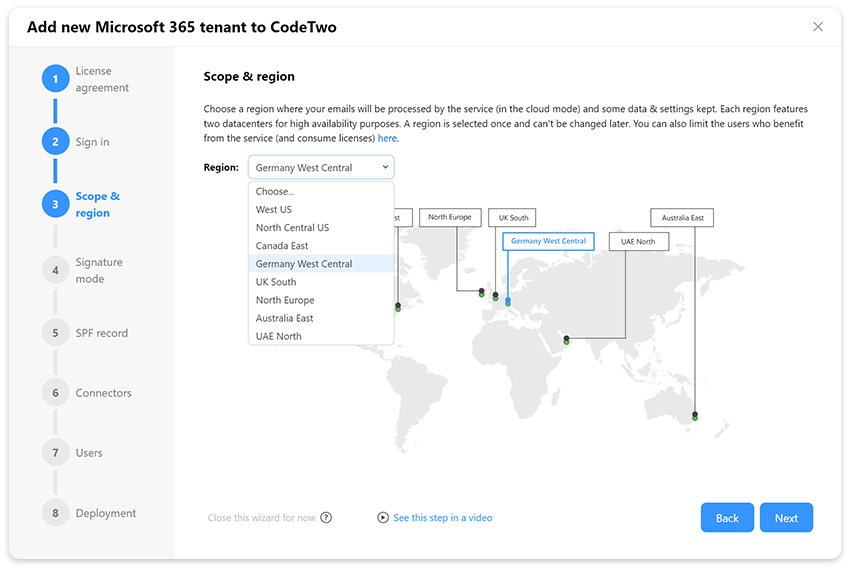Click the UAE North map label

[639, 241]
